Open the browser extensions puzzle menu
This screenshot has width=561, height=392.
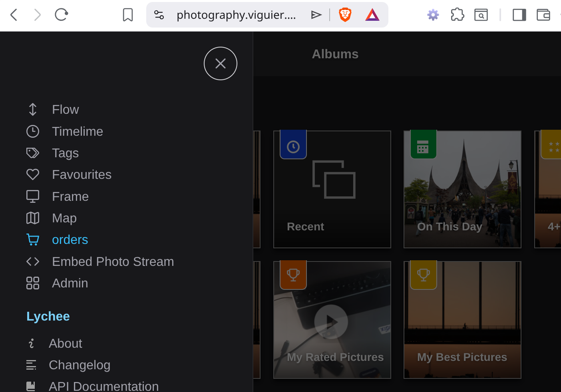click(x=457, y=15)
